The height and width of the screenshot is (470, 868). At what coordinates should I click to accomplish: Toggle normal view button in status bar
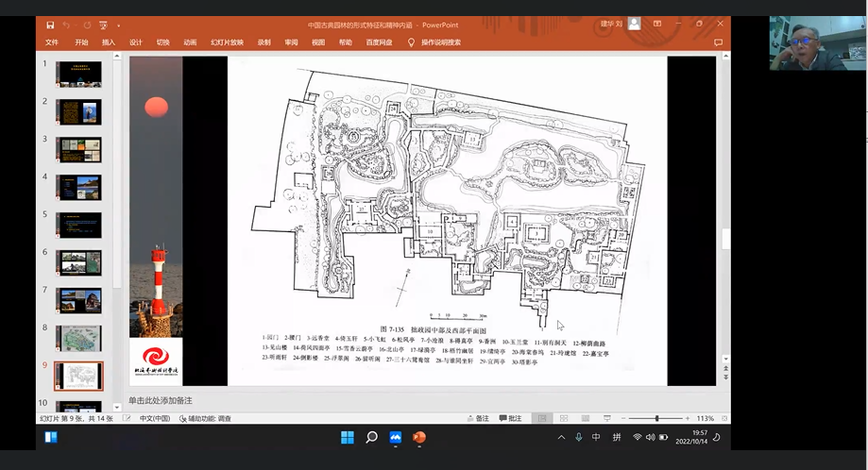click(x=542, y=418)
